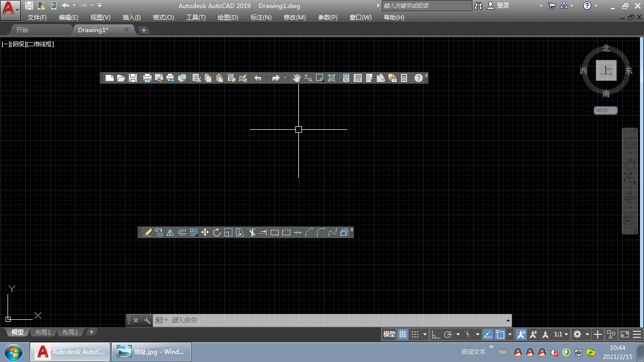Select the Fillet tool
This screenshot has width=644, height=362.
(x=321, y=232)
